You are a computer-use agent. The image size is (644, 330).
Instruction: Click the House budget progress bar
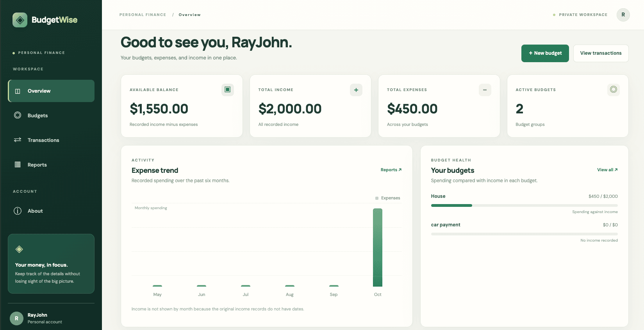[x=524, y=205]
